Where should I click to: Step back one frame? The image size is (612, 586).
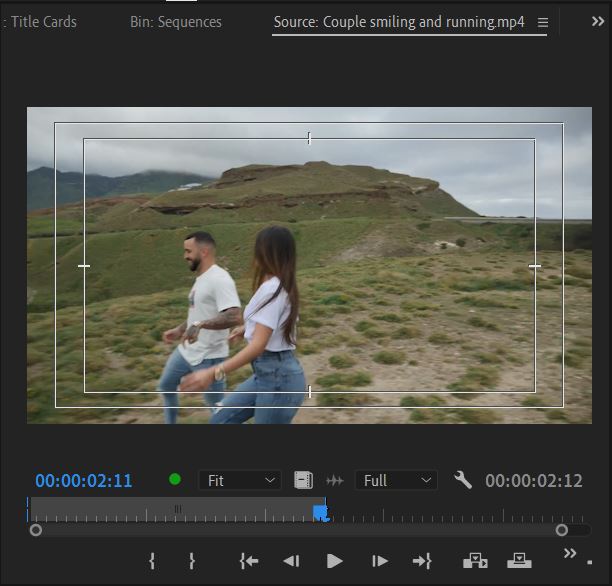pyautogui.click(x=291, y=561)
